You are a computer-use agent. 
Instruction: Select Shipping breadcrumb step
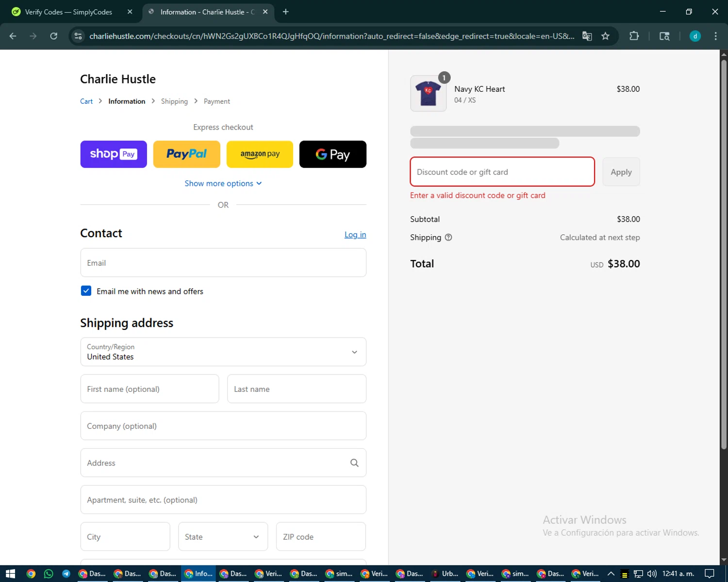click(174, 101)
